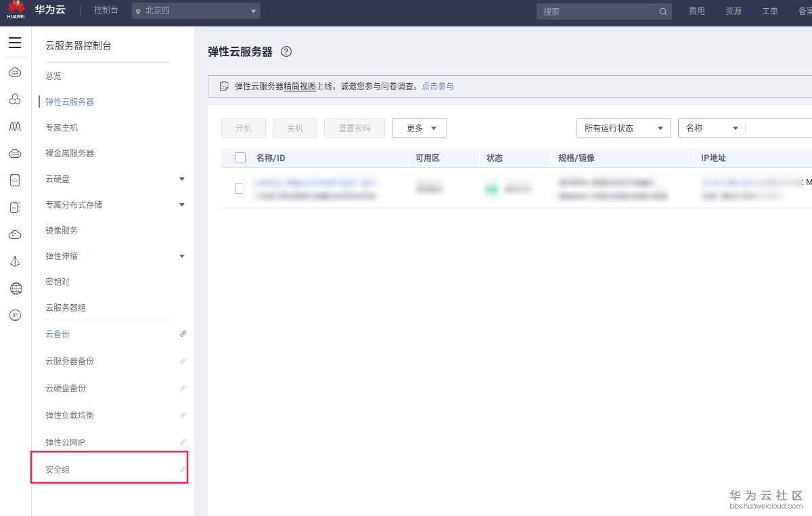Viewport: 812px width, 516px height.
Task: Open 镜像服务 in the sidebar
Action: coord(62,230)
